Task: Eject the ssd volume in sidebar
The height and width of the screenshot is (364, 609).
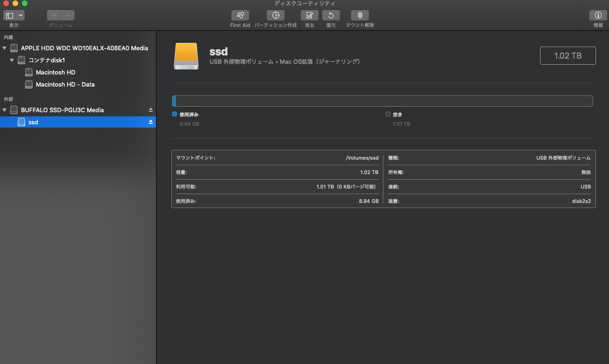Action: click(x=150, y=122)
